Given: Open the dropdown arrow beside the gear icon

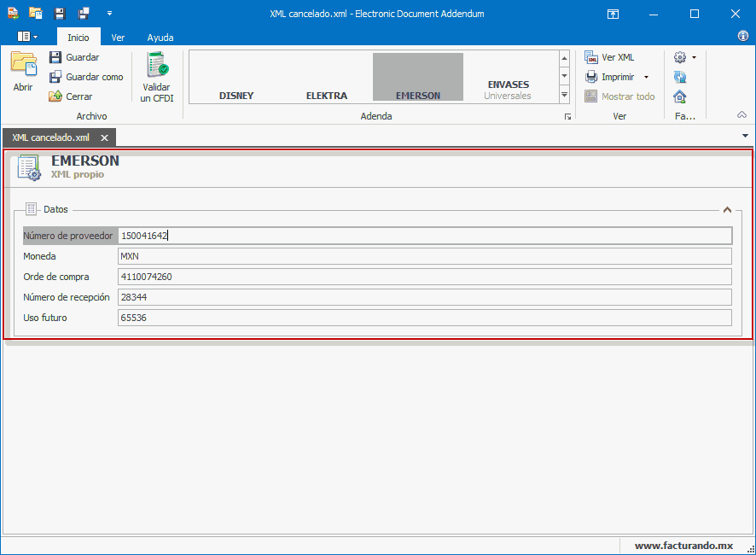Looking at the screenshot, I should coord(694,57).
